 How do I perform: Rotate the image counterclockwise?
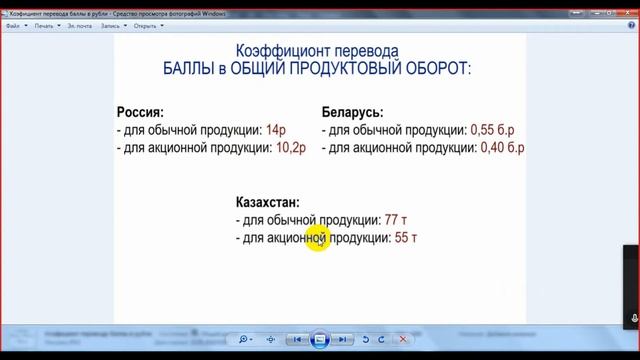366,339
